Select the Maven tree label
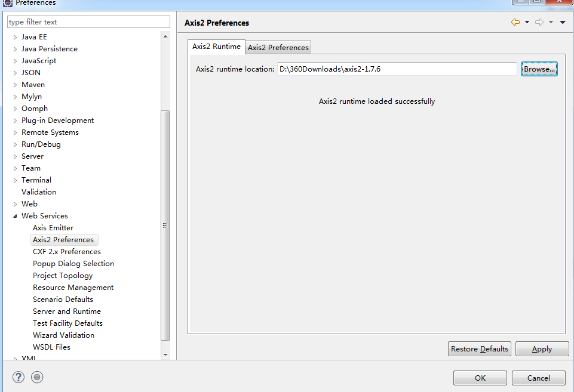The height and width of the screenshot is (392, 574). point(33,85)
